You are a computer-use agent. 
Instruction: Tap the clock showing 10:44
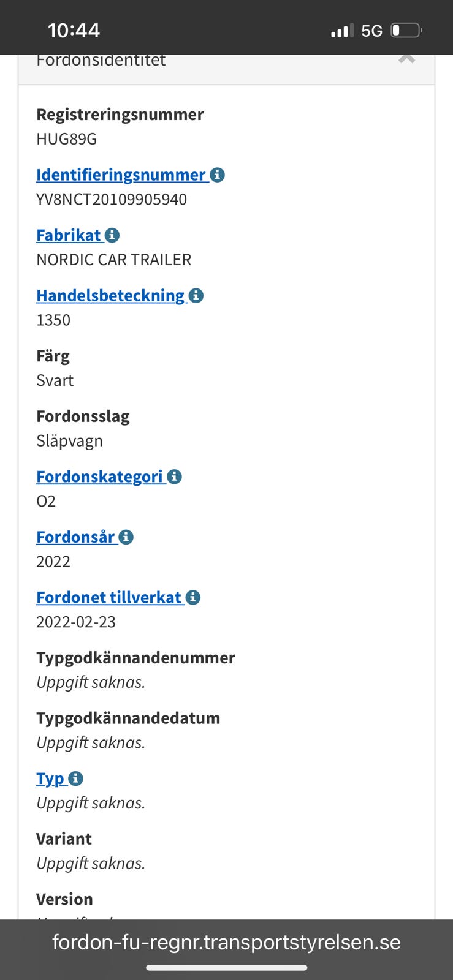point(74,29)
